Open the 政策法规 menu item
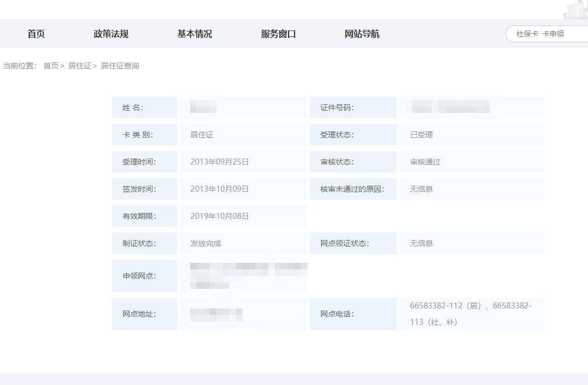This screenshot has height=385, width=588. (111, 34)
